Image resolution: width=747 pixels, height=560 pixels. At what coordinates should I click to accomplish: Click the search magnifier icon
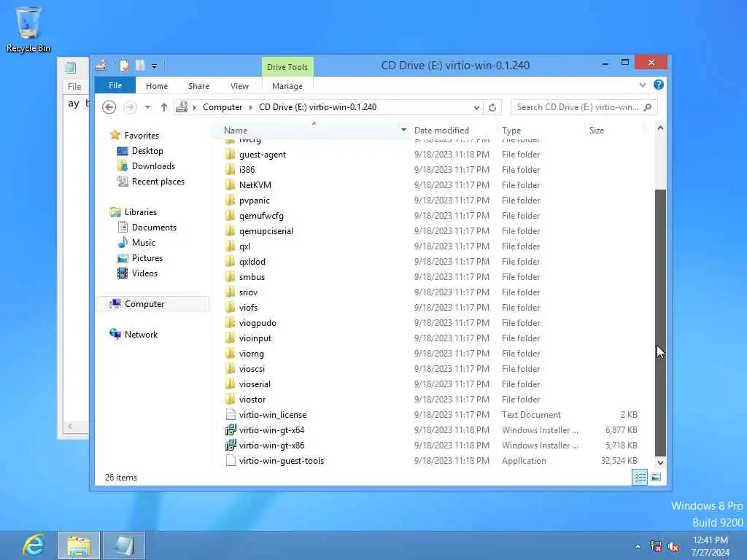(648, 107)
